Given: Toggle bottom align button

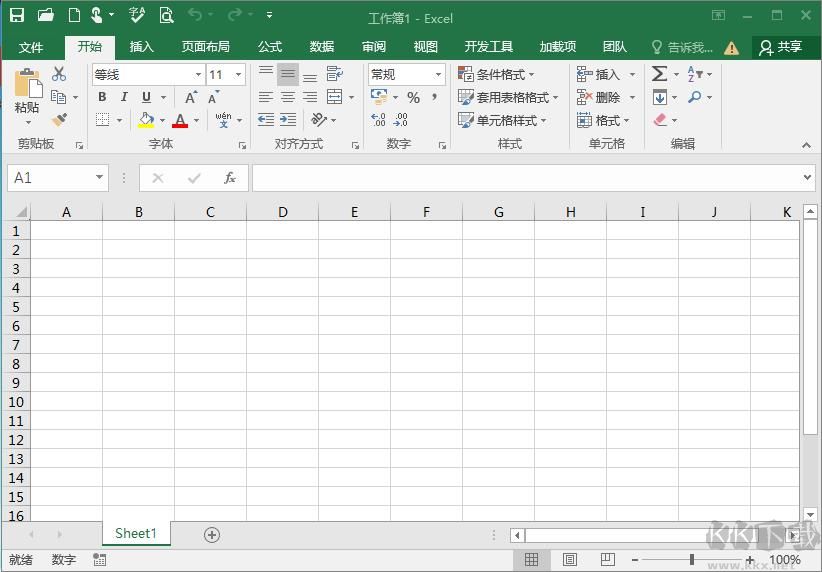Looking at the screenshot, I should coord(310,77).
